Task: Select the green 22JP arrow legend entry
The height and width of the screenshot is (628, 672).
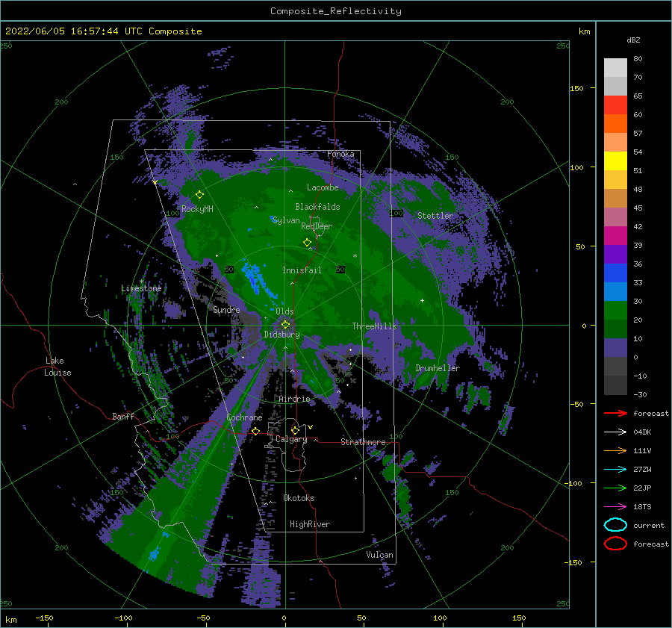Action: pyautogui.click(x=615, y=488)
